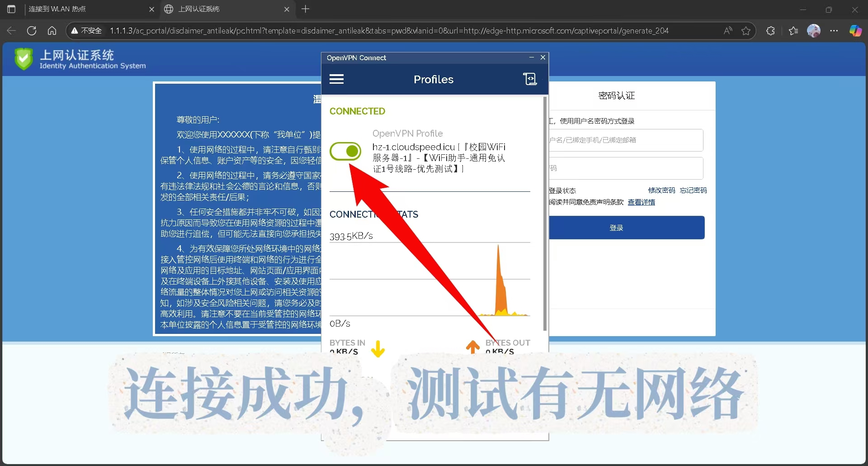Go to browser home page

(x=52, y=31)
